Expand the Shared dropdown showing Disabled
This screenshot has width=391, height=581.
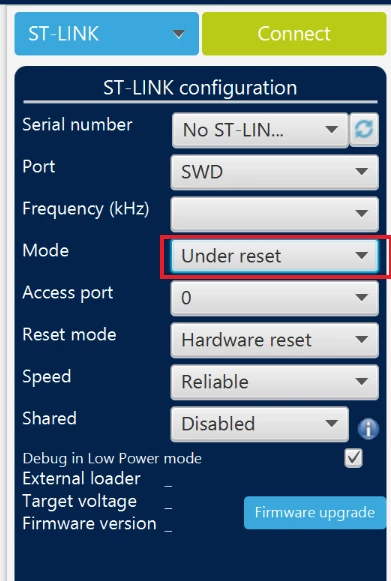click(x=260, y=424)
